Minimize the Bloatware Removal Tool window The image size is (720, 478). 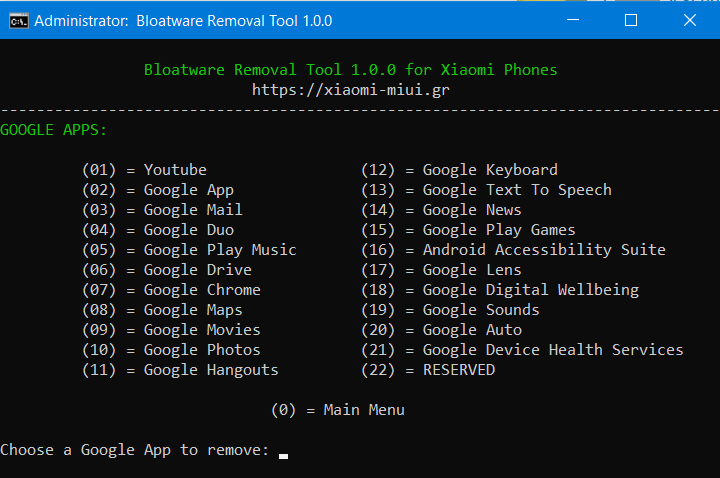click(573, 20)
